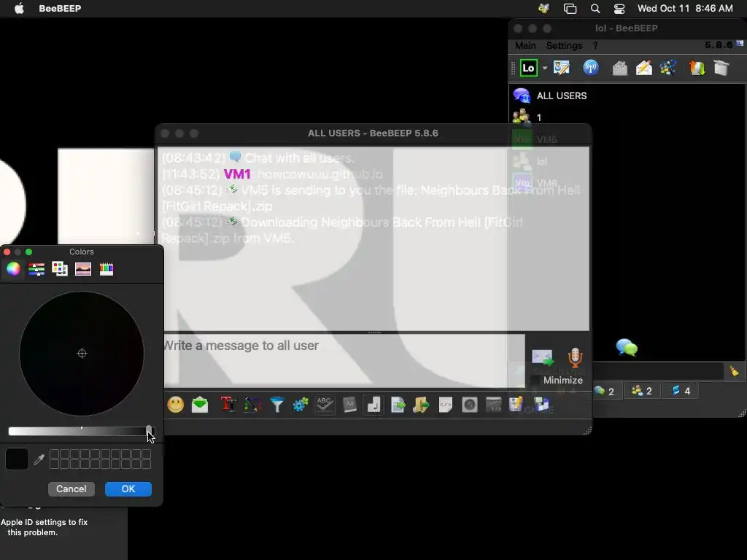Click the send message envelope arrow icon
Screen dimensions: 747x560
point(543,357)
